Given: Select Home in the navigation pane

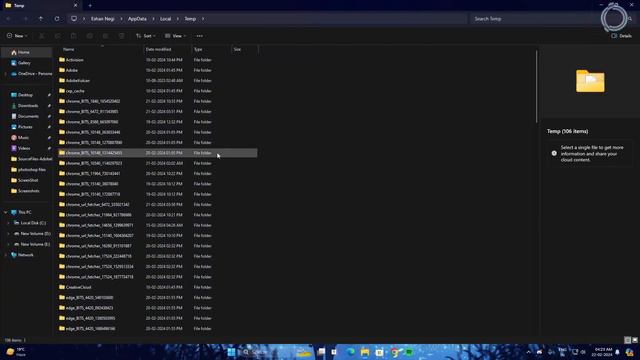Looking at the screenshot, I should pos(27,52).
